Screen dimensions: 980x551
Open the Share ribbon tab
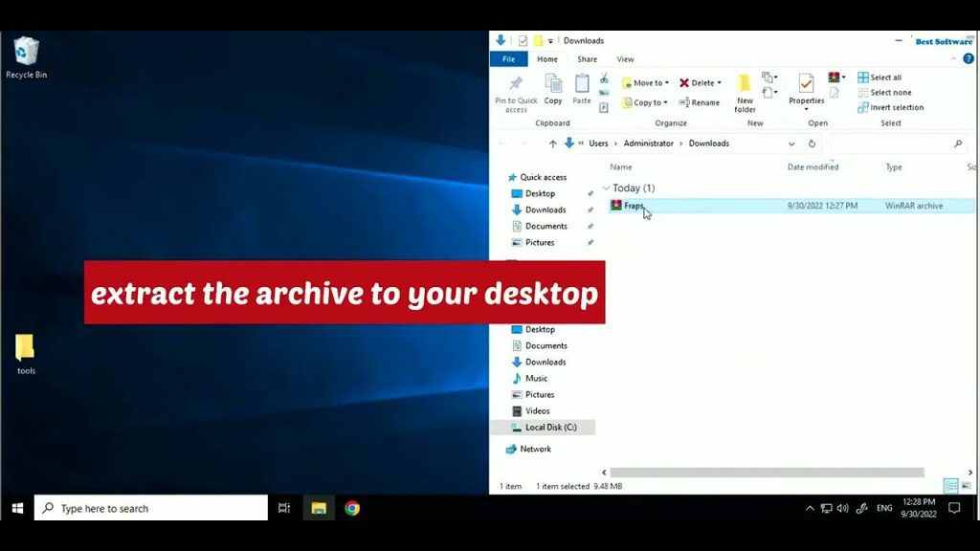coord(587,59)
